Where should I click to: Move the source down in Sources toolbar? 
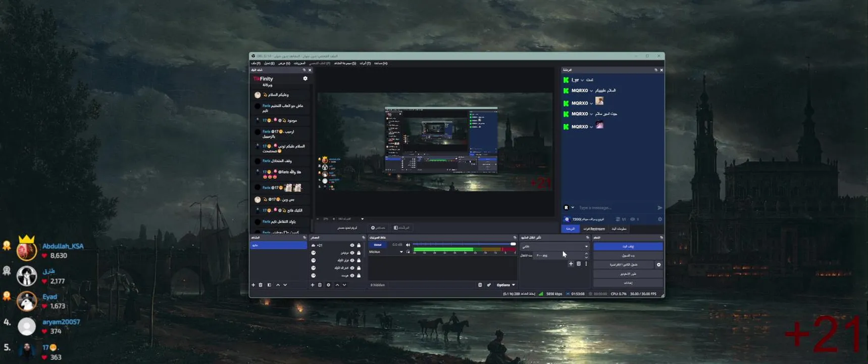pyautogui.click(x=344, y=285)
